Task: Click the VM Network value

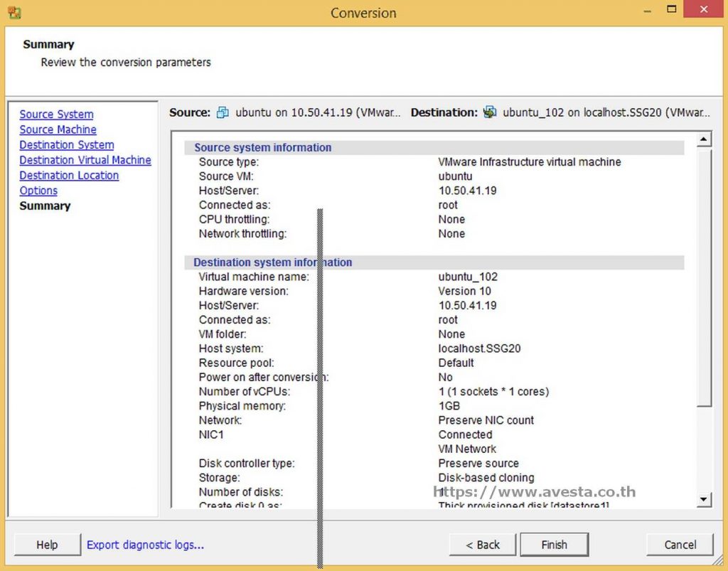Action: tap(467, 449)
